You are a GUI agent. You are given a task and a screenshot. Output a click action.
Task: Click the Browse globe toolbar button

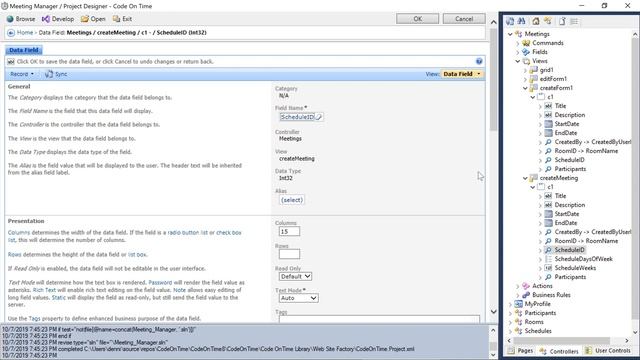[21, 19]
